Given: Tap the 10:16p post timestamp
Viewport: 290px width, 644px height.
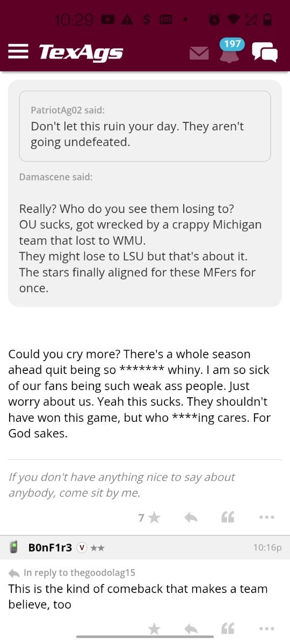Looking at the screenshot, I should tap(267, 548).
